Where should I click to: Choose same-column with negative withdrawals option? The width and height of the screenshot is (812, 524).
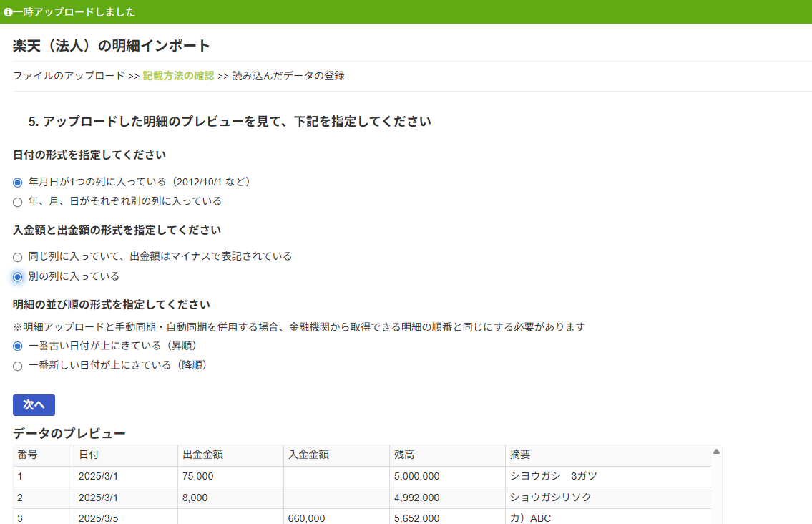(x=18, y=256)
